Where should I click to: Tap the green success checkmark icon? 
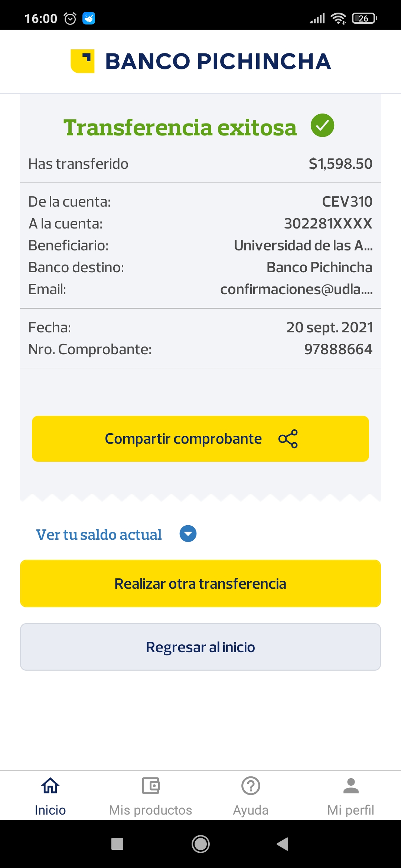[x=322, y=125]
